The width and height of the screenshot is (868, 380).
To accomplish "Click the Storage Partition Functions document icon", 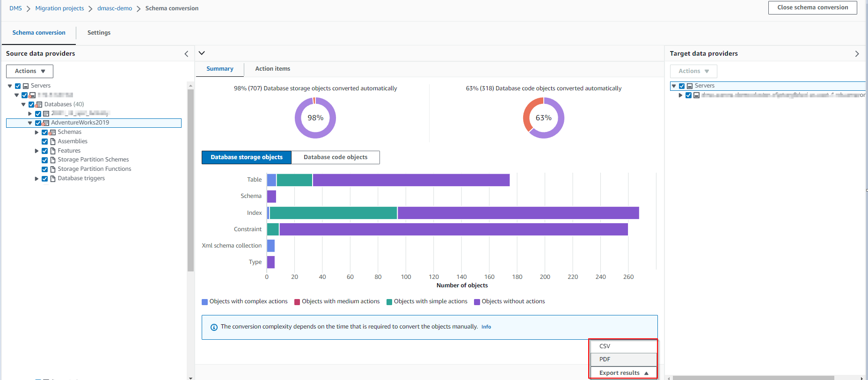I will pos(53,169).
